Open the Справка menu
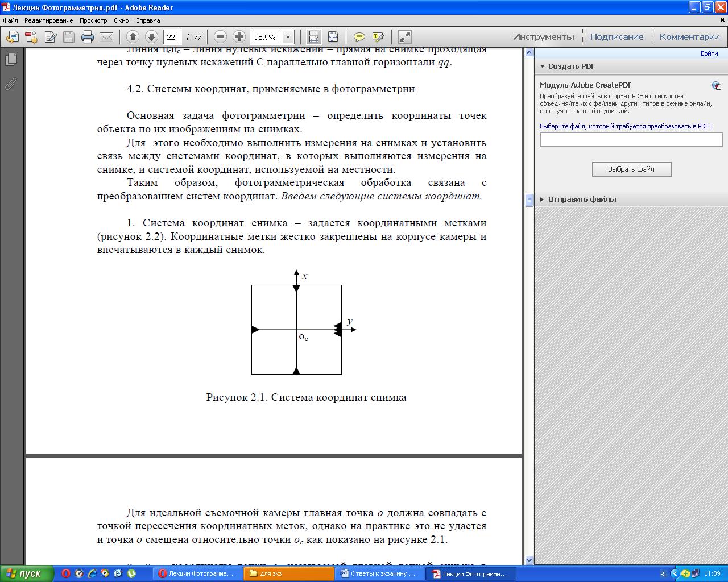The height and width of the screenshot is (582, 728). [148, 20]
